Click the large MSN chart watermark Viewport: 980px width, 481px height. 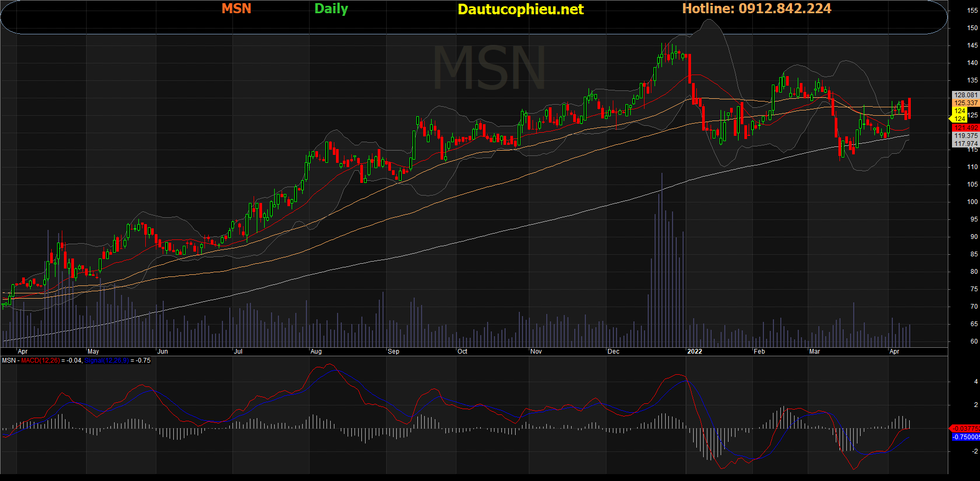[489, 69]
